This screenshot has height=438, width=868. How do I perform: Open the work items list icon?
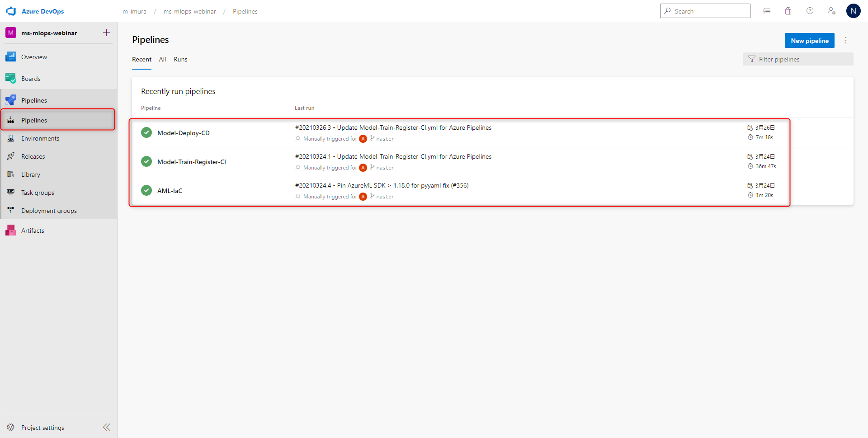[x=767, y=11]
